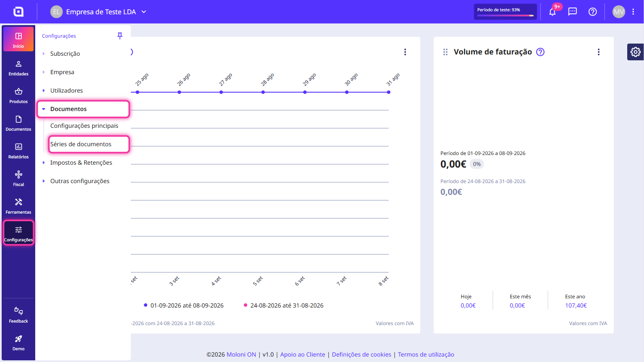Click the Volume de faturação help icon

coord(540,52)
